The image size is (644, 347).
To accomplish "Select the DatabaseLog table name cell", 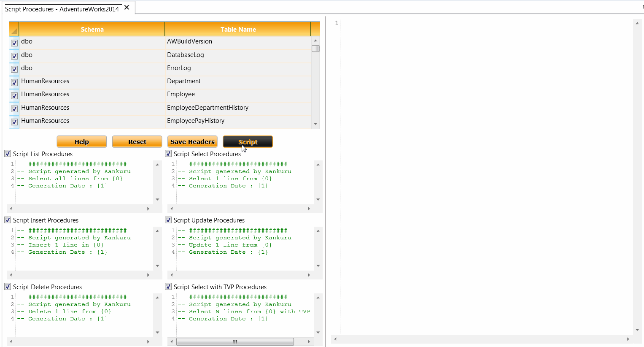I will pos(238,56).
